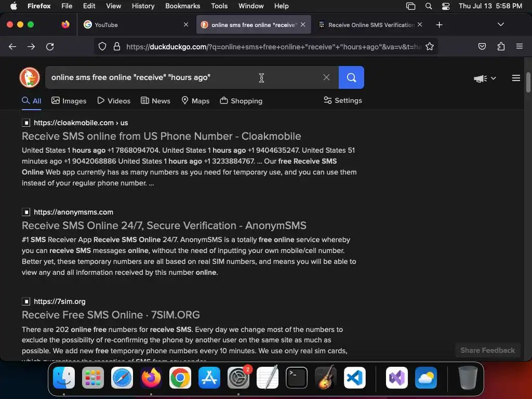Open the AnonymSMS result title
Screen dimensions: 532x399
[x=164, y=225]
